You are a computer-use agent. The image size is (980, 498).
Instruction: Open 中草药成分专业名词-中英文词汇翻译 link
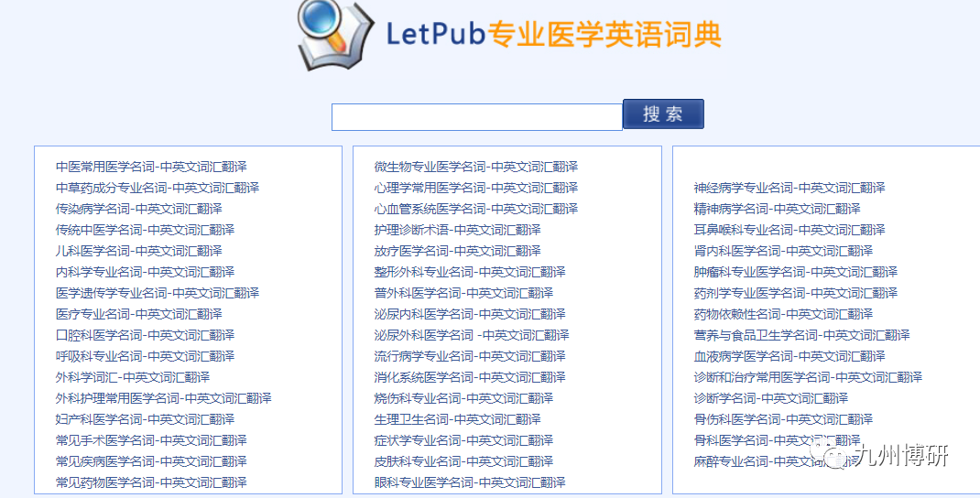(158, 188)
